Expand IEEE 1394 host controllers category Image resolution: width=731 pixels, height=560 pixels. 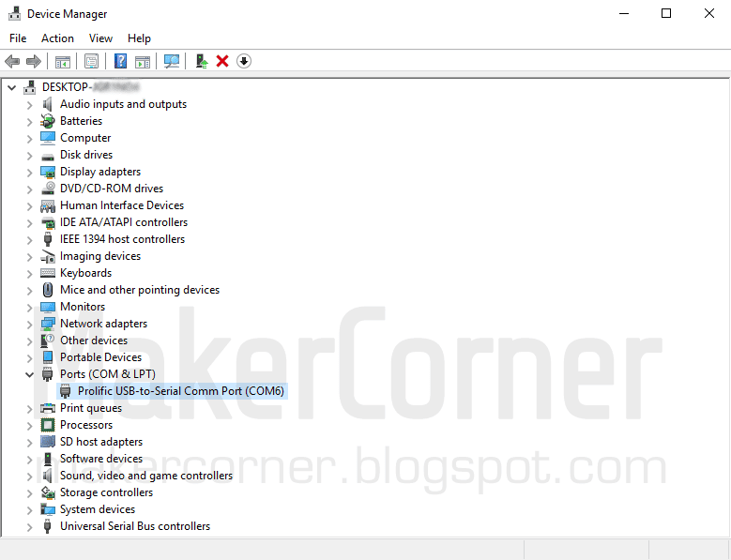click(29, 239)
